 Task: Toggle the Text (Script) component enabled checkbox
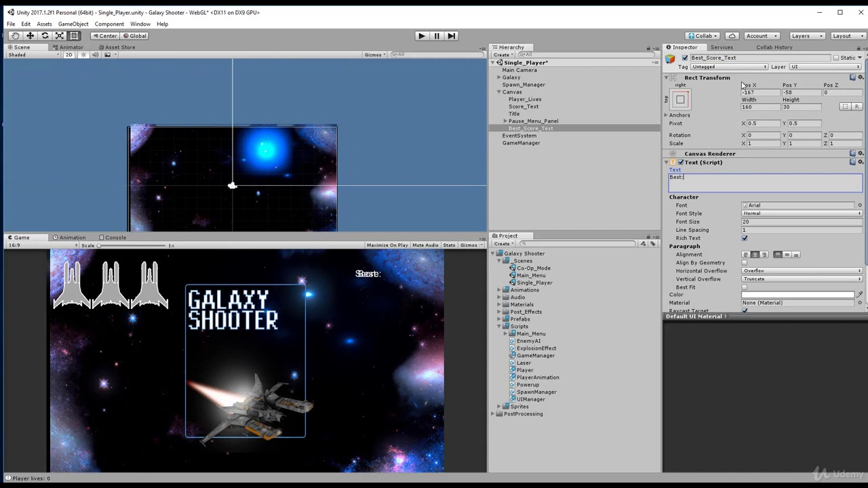(681, 163)
